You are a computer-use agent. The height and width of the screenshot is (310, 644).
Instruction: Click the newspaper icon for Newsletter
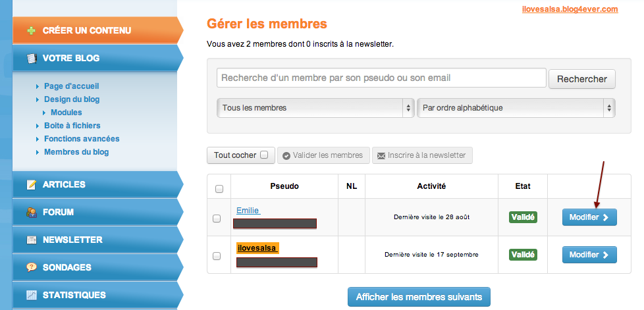(32, 240)
